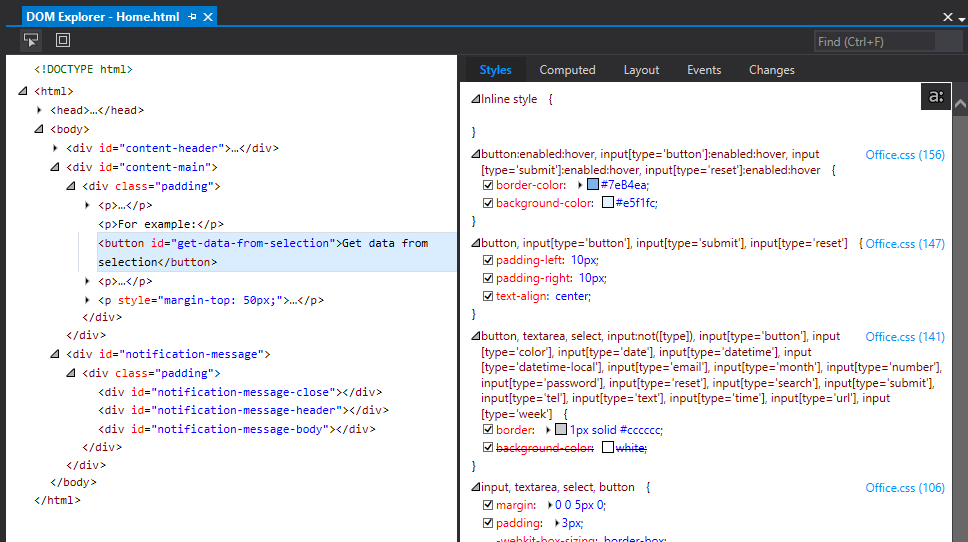
Task: Select the notification-message-close div
Action: point(240,392)
